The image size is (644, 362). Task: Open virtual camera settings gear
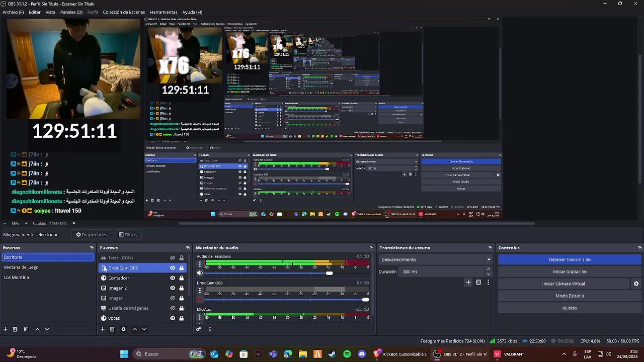pos(636,284)
